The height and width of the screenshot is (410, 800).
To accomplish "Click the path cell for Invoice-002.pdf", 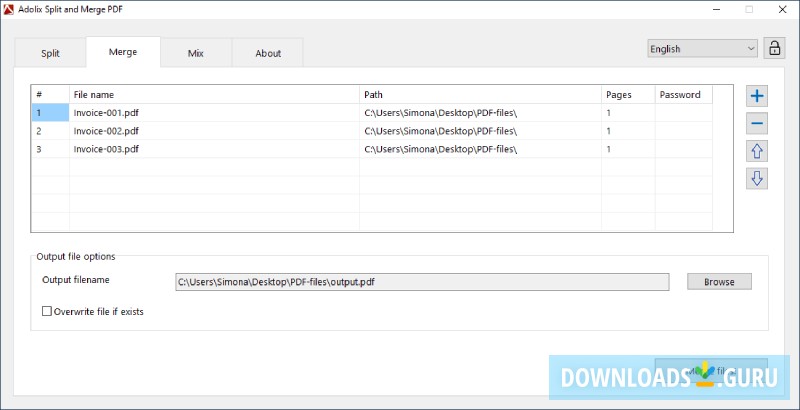I will point(480,131).
